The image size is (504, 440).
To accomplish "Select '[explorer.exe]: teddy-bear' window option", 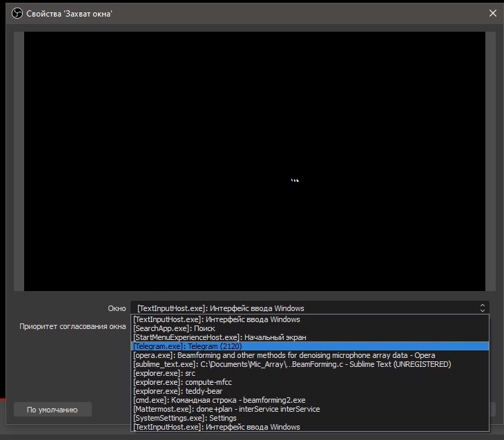I will point(310,391).
